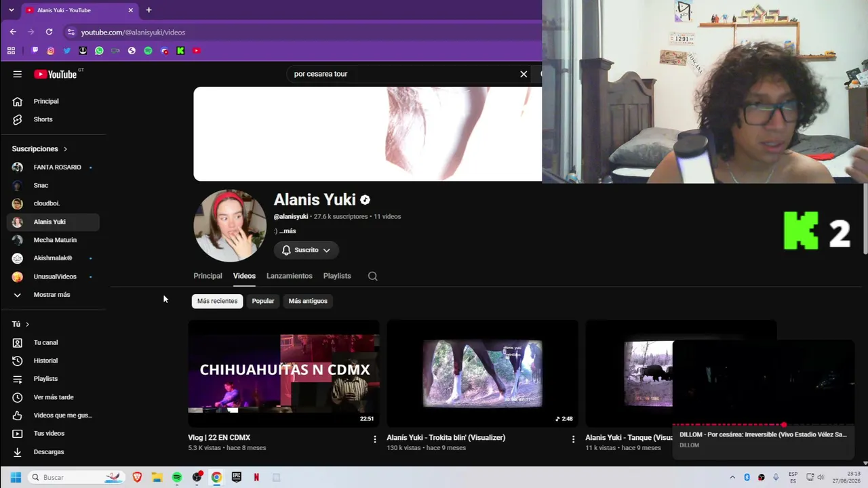Screen dimensions: 868x488
Task: Open Twitch bookmark in the bookmarks bar
Action: coord(35,51)
